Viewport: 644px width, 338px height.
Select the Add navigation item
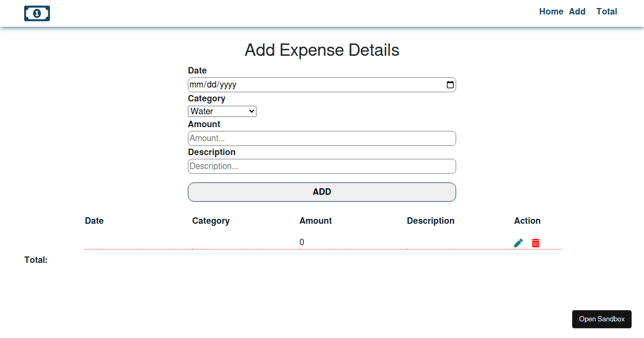point(577,11)
